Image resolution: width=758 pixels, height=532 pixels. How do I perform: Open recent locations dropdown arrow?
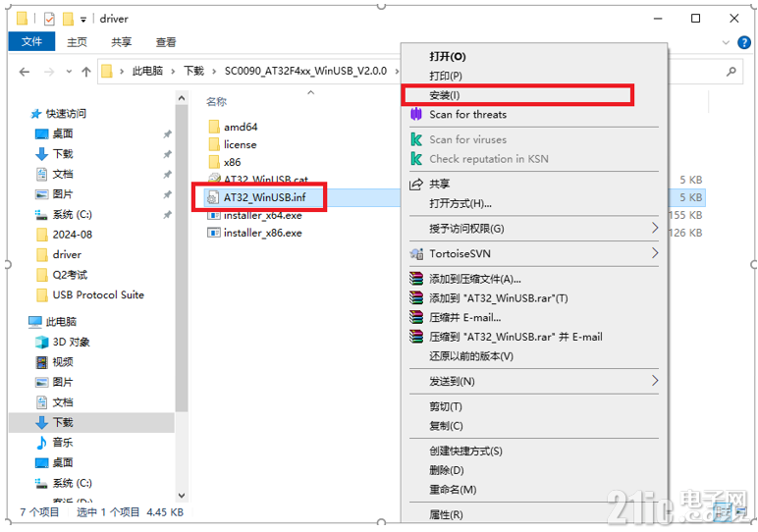click(69, 72)
